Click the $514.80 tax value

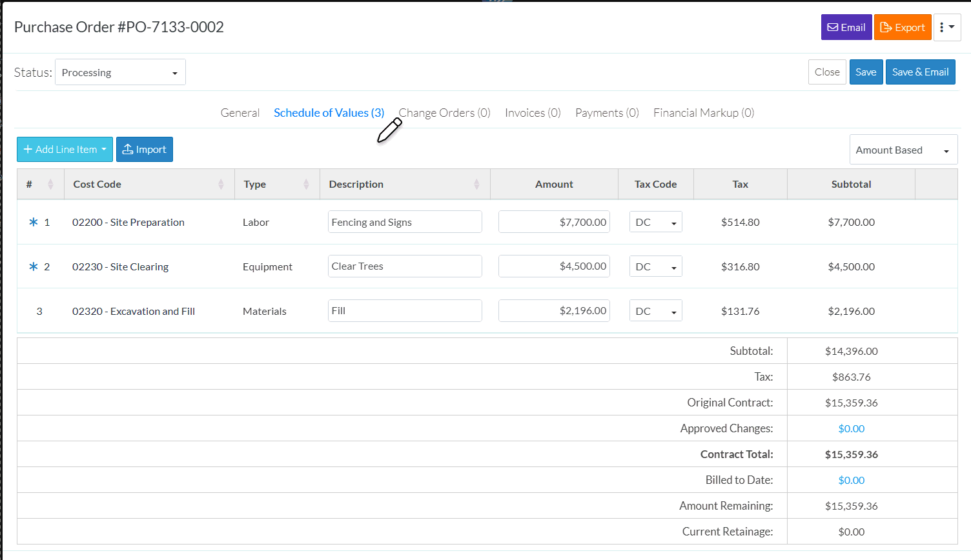tap(741, 222)
